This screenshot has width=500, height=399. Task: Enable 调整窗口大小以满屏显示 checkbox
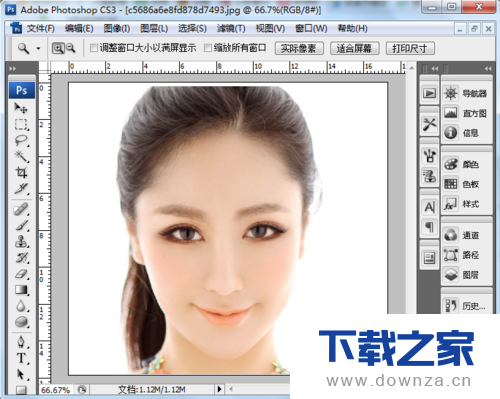(94, 48)
